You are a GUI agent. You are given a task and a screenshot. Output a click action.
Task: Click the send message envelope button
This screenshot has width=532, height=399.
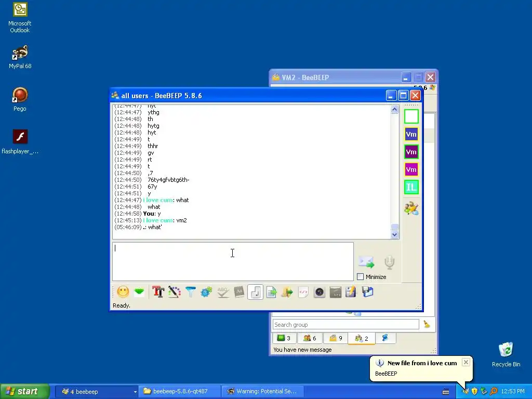(366, 262)
